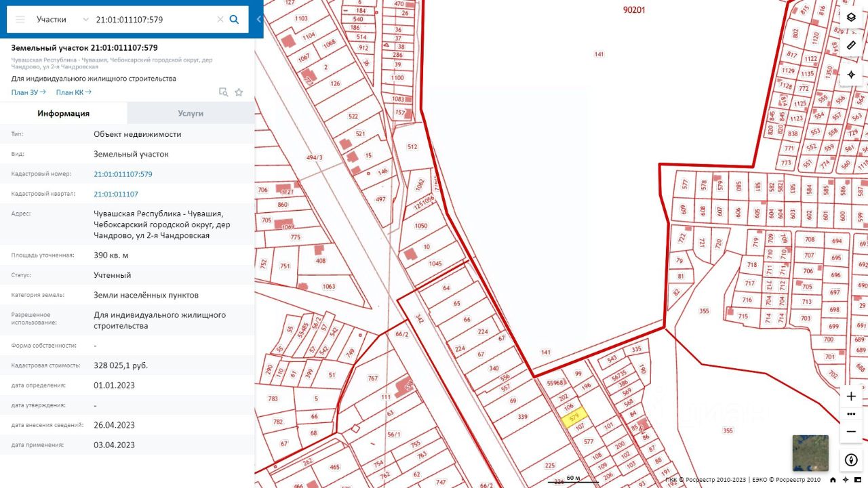Open the three-dots zoom options
Image resolution: width=868 pixels, height=488 pixels.
852,414
